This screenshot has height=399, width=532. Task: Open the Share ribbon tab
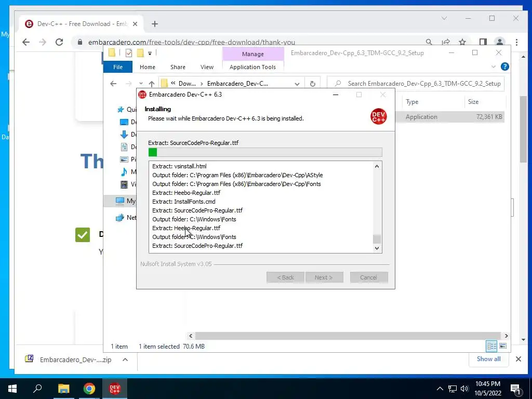(x=178, y=67)
